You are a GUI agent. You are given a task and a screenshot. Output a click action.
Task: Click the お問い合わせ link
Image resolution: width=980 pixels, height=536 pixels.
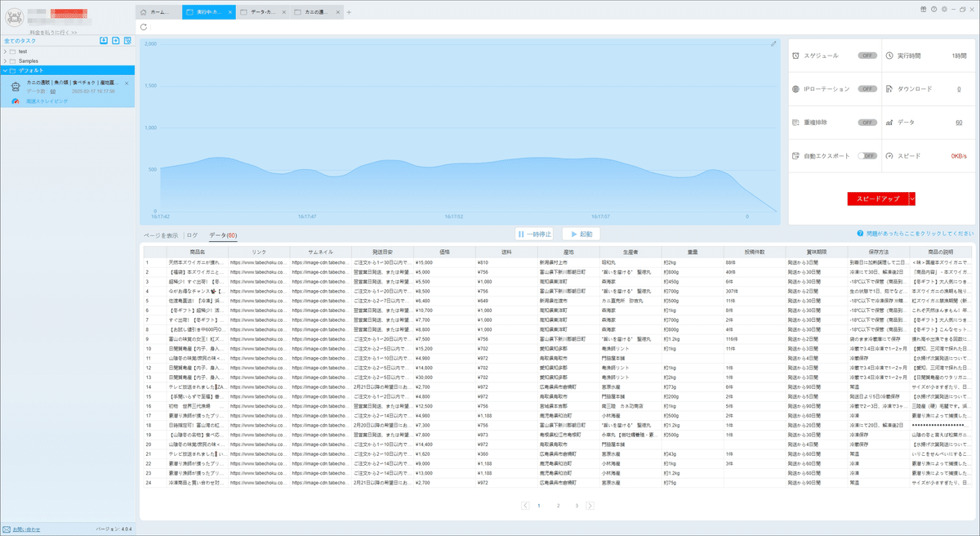point(26,529)
